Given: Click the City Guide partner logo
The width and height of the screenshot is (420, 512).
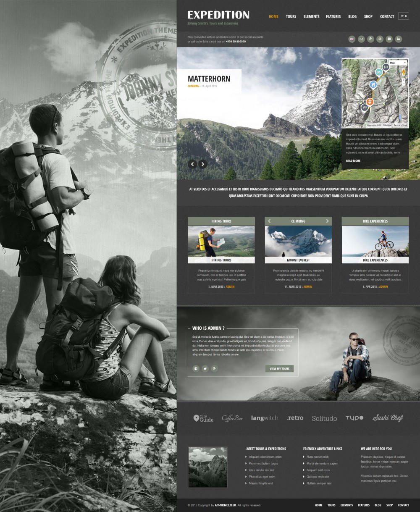Looking at the screenshot, I should coord(203,418).
